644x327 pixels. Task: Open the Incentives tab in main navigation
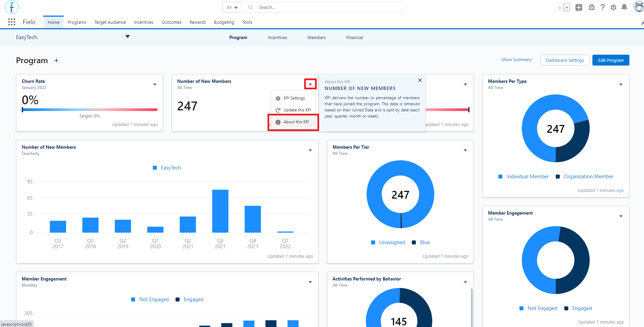click(144, 22)
